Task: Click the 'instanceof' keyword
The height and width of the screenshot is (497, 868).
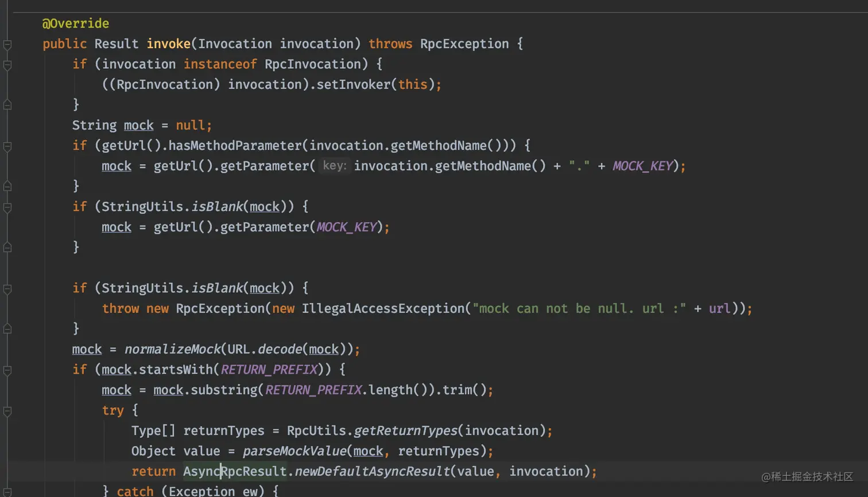Action: click(220, 64)
